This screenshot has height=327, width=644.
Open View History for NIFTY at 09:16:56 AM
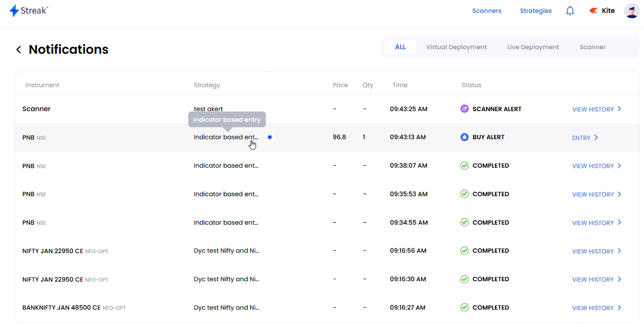tap(593, 252)
